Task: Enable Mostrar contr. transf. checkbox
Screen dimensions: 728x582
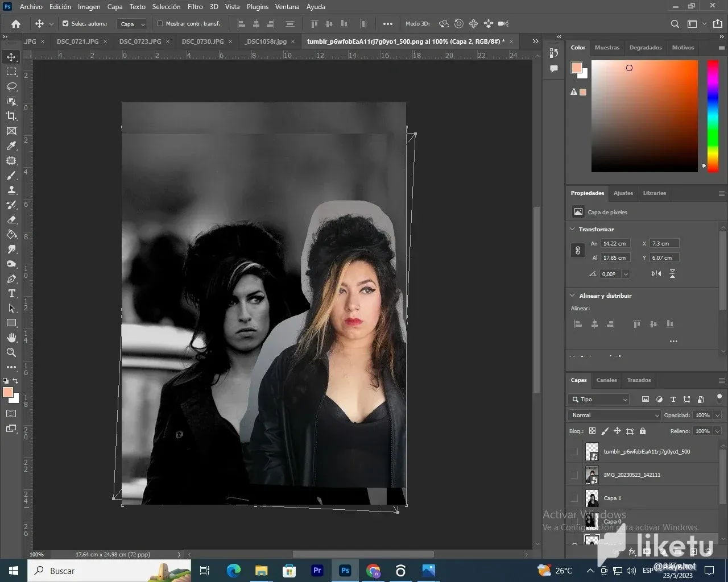Action: pyautogui.click(x=160, y=24)
